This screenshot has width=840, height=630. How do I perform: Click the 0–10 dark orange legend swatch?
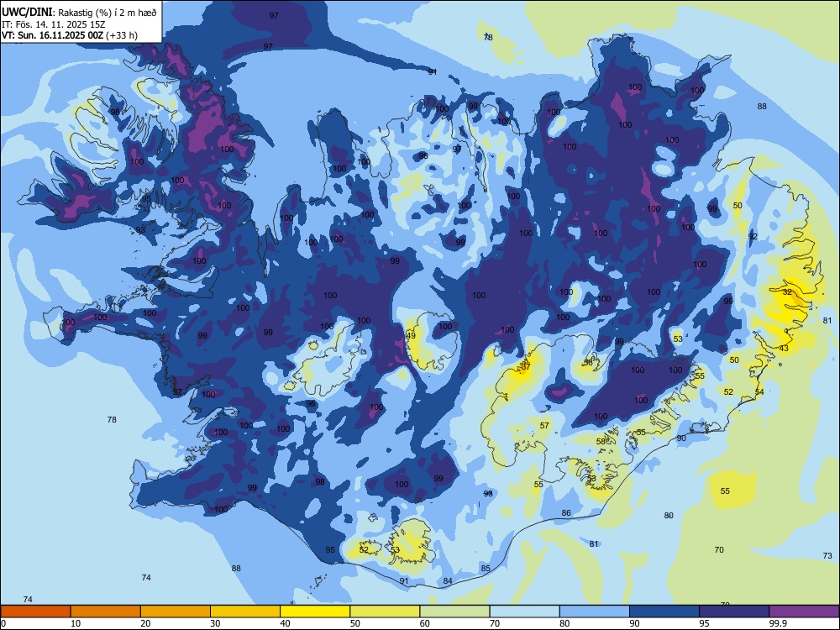coord(35,612)
